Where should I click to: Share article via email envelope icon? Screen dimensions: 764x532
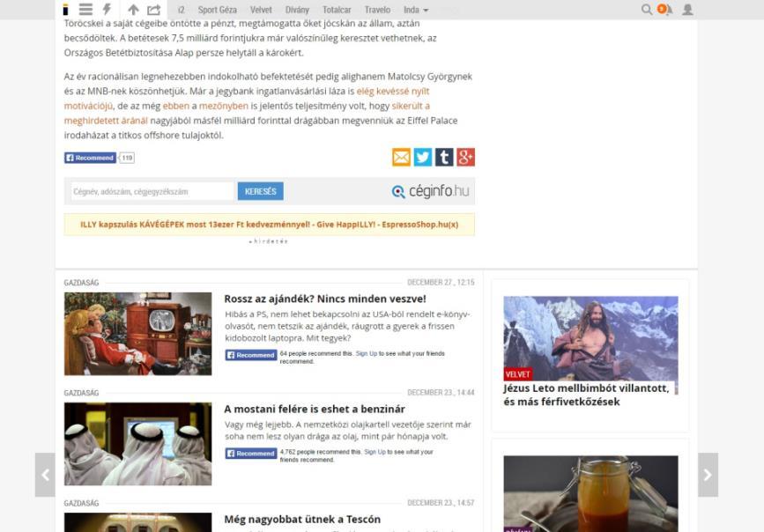[x=402, y=158]
